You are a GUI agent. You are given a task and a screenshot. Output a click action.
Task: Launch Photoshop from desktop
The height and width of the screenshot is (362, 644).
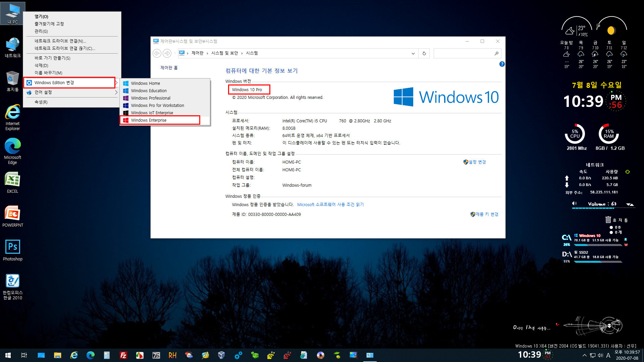pyautogui.click(x=13, y=250)
